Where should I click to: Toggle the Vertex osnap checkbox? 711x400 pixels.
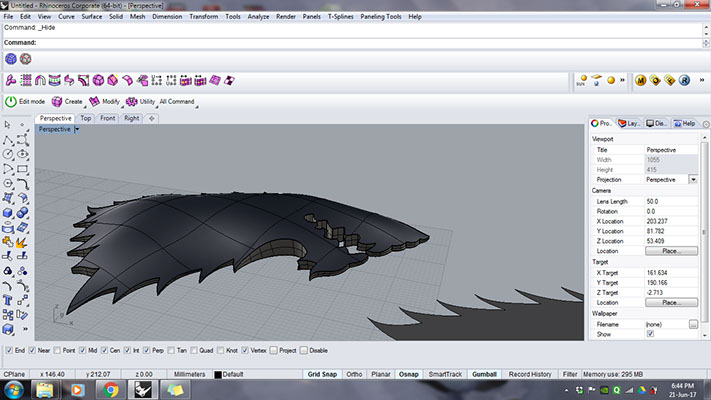click(x=245, y=351)
